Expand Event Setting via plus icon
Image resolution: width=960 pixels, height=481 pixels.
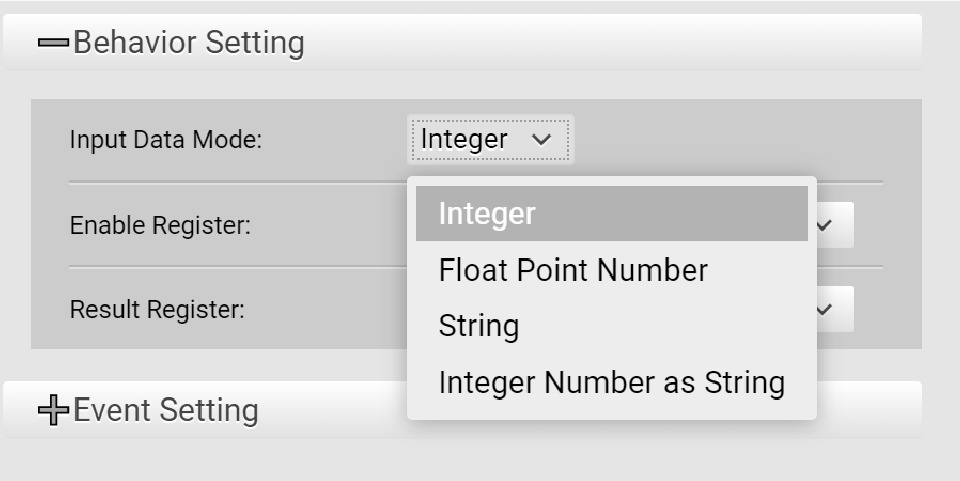[53, 410]
